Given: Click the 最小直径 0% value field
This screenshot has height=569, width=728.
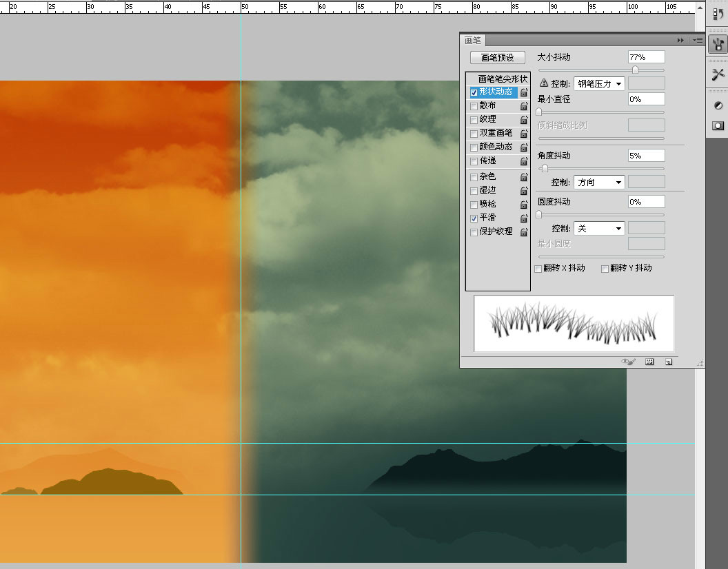Looking at the screenshot, I should [646, 99].
